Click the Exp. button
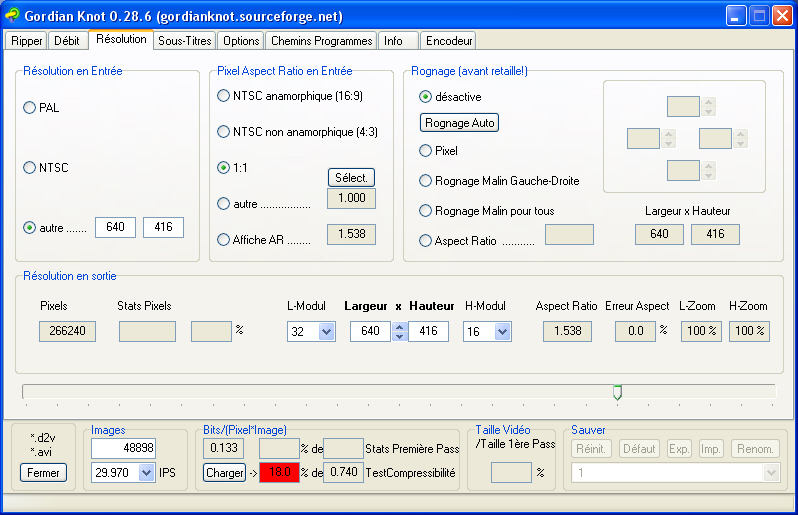Screen dimensions: 798x515 (679, 449)
